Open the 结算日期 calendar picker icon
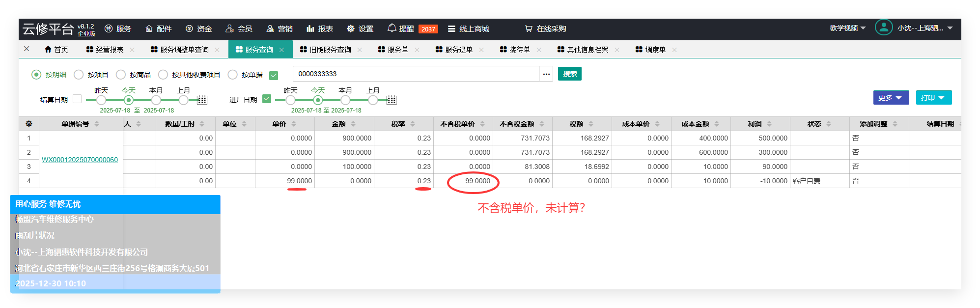Screen dimensions: 980x308 (x=202, y=100)
